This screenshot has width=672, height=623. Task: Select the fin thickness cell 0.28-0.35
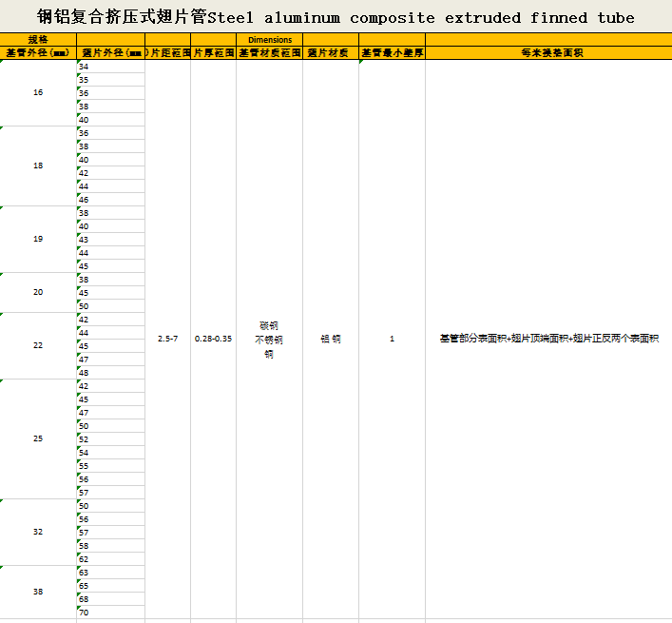[213, 339]
